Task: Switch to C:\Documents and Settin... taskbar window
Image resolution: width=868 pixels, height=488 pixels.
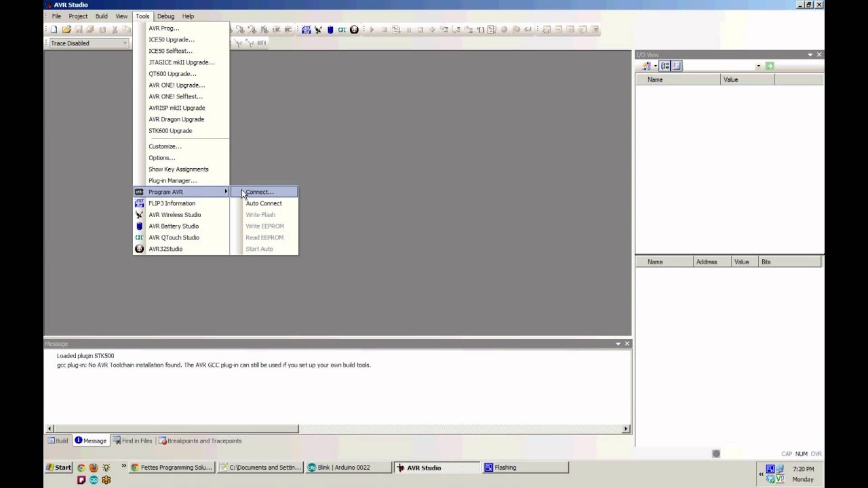Action: pos(260,468)
